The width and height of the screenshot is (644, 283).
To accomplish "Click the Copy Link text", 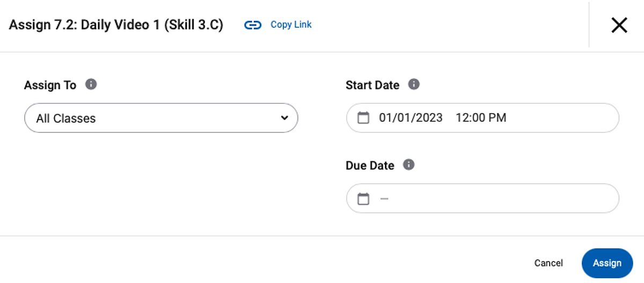I will click(291, 25).
